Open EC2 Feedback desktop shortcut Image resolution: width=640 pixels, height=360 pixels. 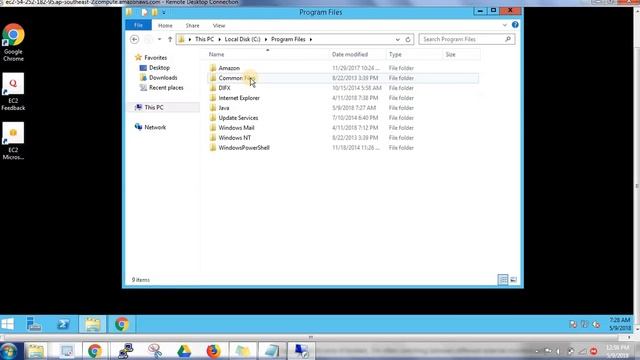click(13, 92)
